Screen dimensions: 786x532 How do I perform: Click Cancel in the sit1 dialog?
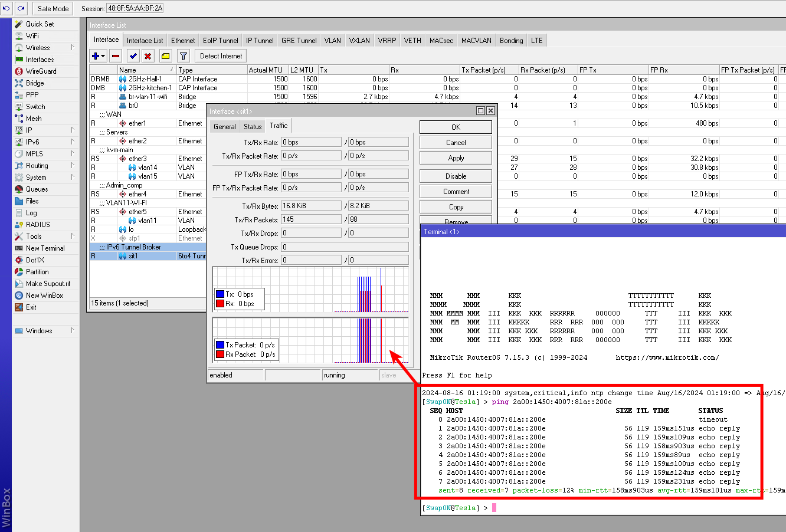(x=456, y=143)
